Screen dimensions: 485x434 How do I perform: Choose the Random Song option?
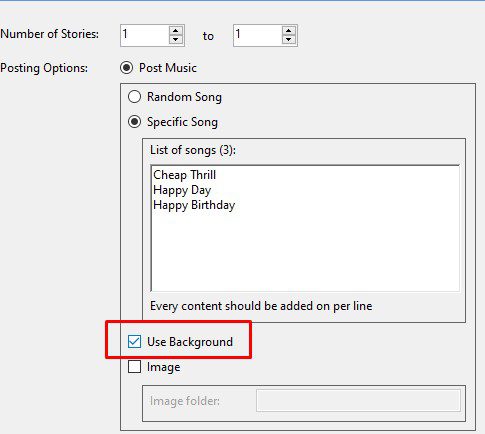tap(134, 97)
